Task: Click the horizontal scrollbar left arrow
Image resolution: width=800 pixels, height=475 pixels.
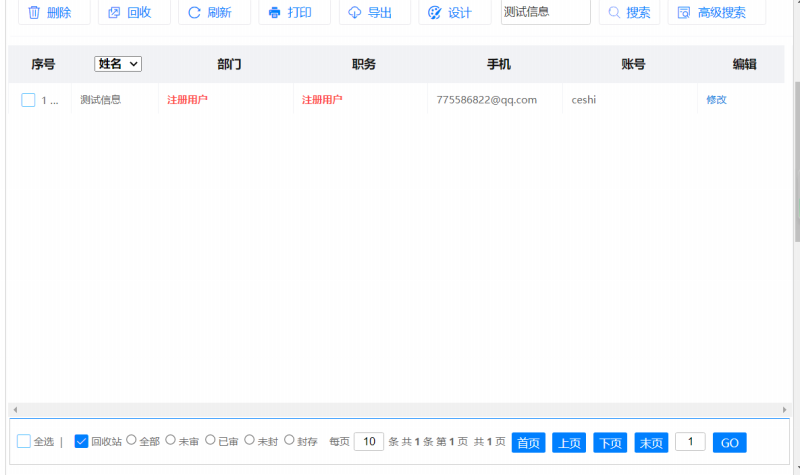Action: coord(15,410)
